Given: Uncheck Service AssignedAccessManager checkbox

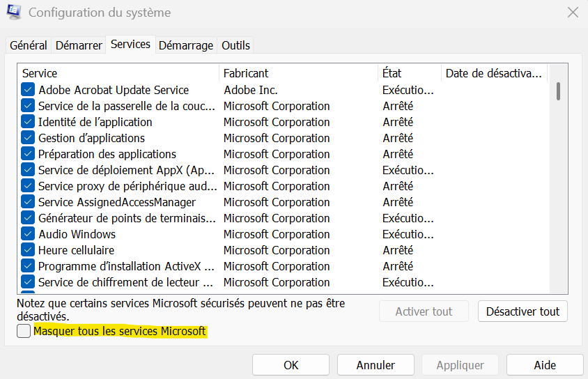Looking at the screenshot, I should (x=28, y=202).
